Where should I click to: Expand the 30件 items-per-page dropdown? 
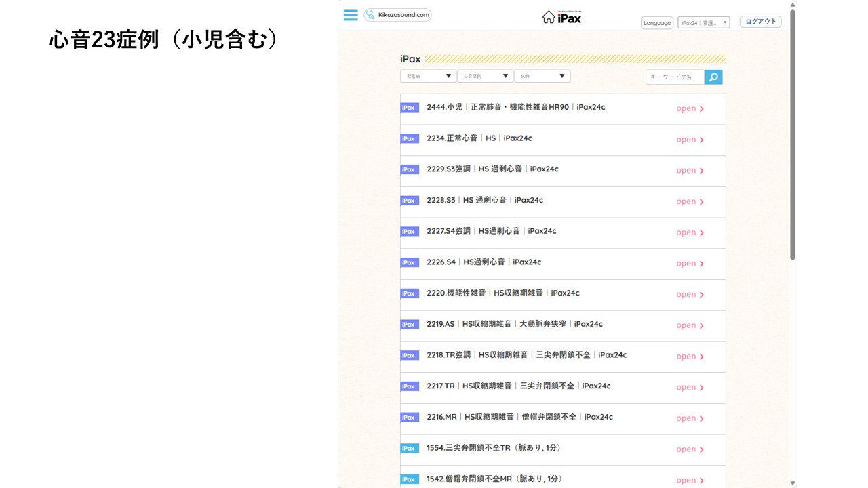click(x=542, y=77)
